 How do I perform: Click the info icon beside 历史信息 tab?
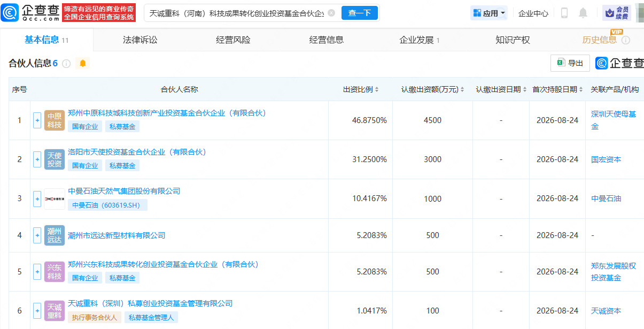(x=625, y=40)
